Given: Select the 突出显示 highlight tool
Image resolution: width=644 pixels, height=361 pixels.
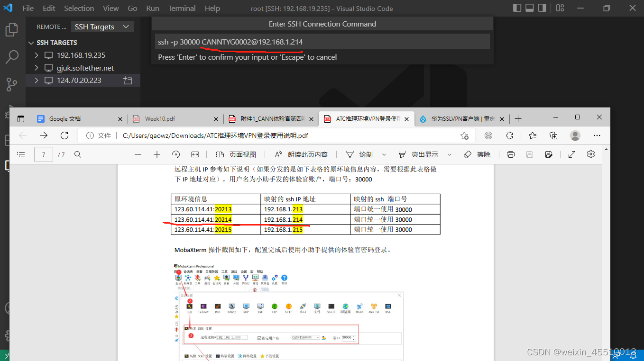Looking at the screenshot, I should click(418, 154).
